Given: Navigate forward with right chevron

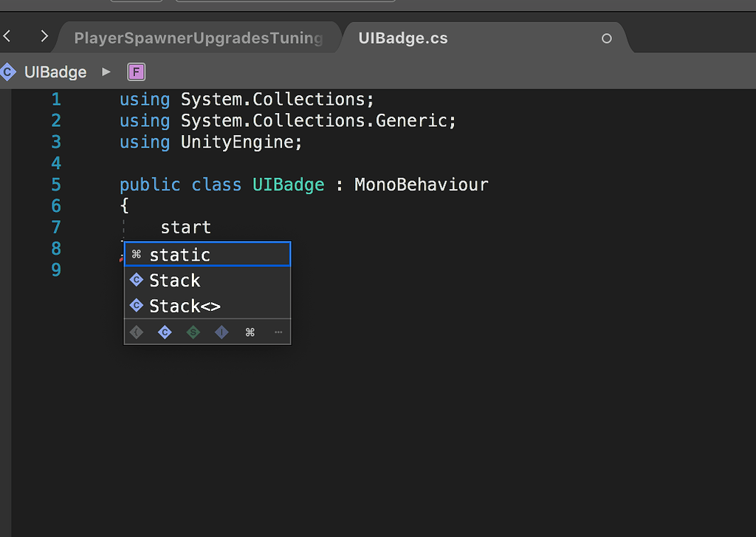Looking at the screenshot, I should coord(44,35).
